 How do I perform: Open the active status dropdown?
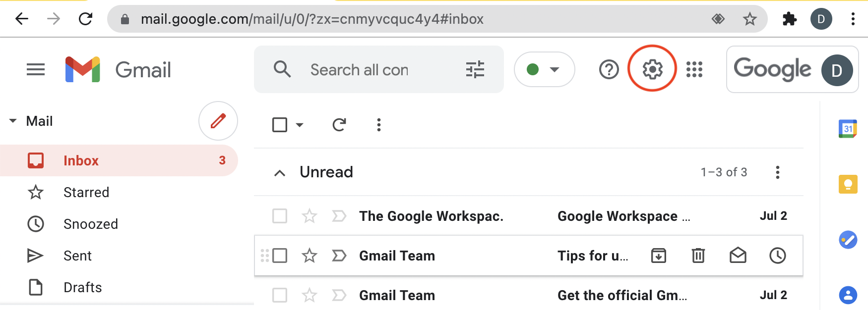point(544,69)
